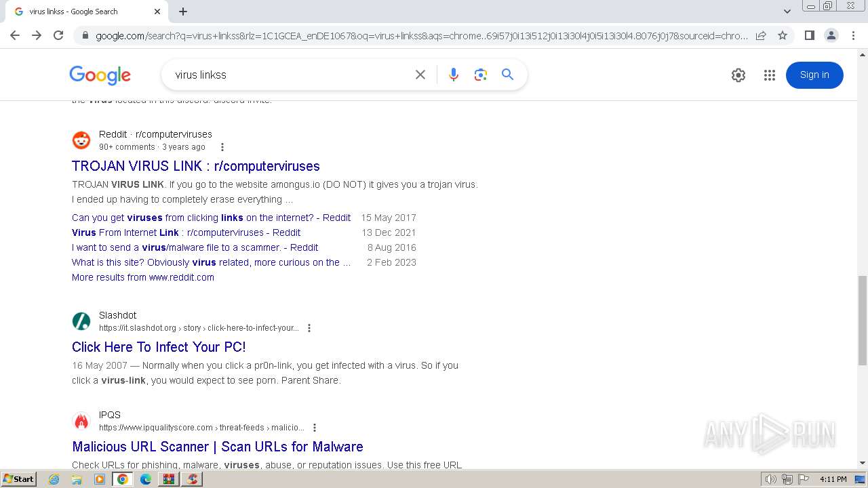Open the Chrome profile avatar icon
Screen dimensions: 868x488
point(831,35)
